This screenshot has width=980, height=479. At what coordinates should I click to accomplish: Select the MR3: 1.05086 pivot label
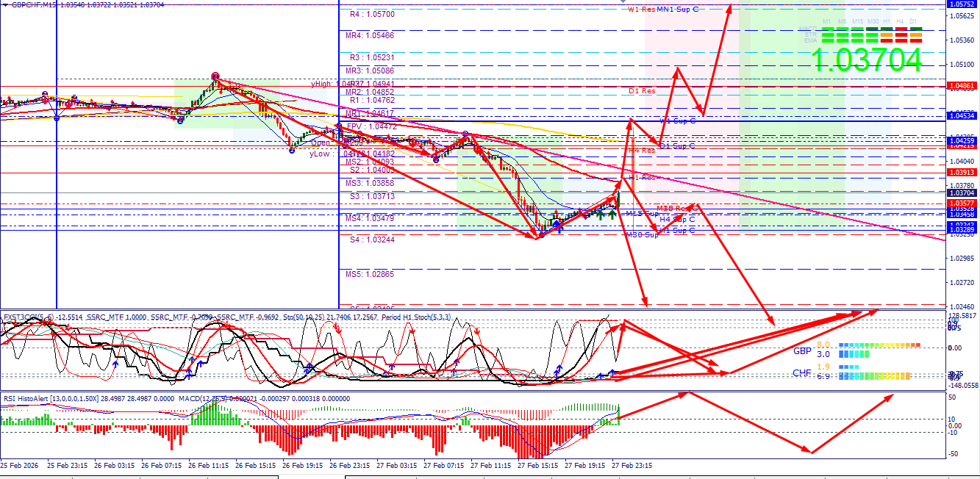pos(370,71)
